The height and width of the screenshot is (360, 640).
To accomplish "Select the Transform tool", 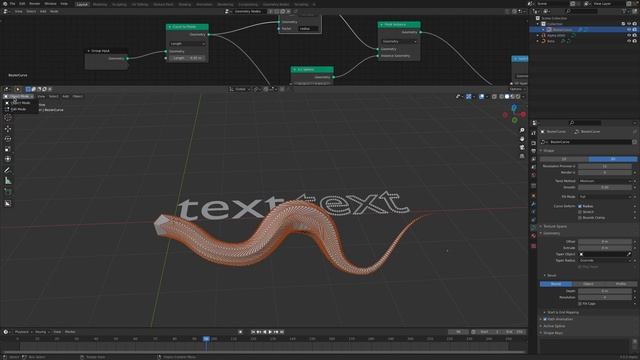I will [8, 159].
